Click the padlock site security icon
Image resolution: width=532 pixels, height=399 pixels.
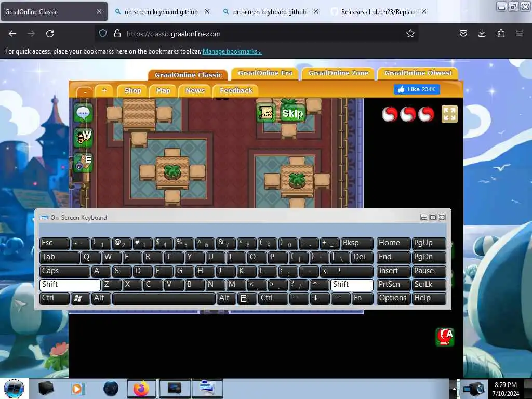pos(117,33)
